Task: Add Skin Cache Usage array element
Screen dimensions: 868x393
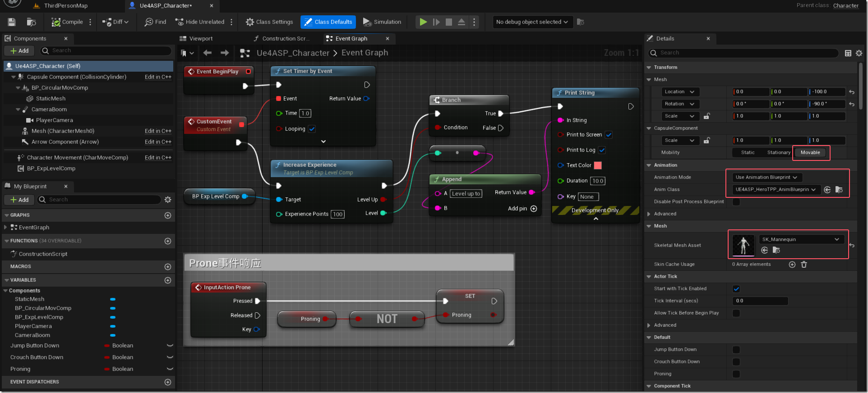Action: point(792,265)
